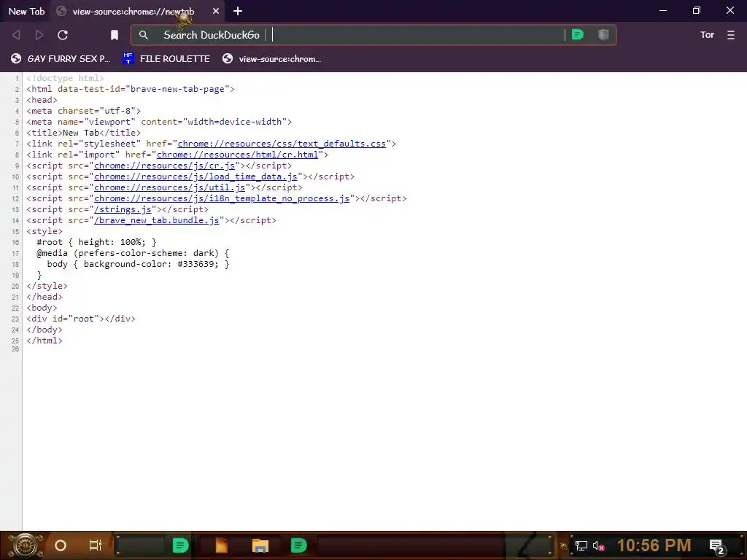Switch to the New Tab tab

point(26,11)
